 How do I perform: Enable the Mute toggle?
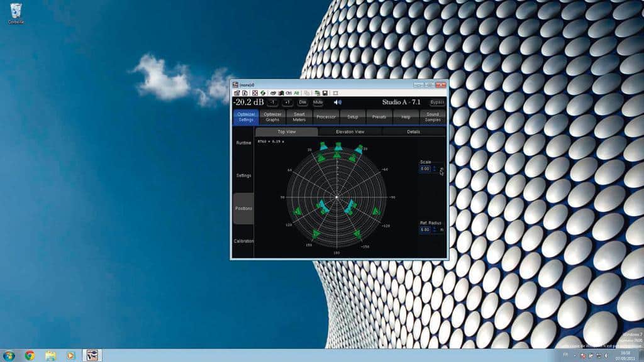point(317,102)
